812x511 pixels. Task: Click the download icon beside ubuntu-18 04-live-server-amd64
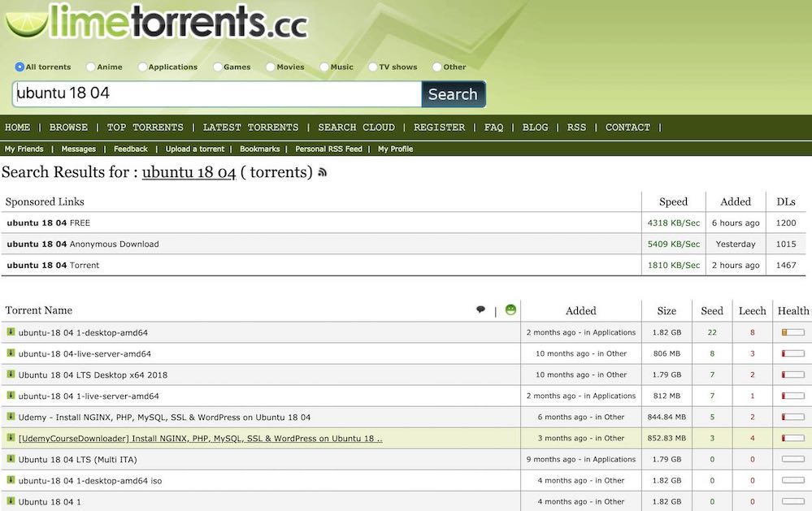pos(11,353)
